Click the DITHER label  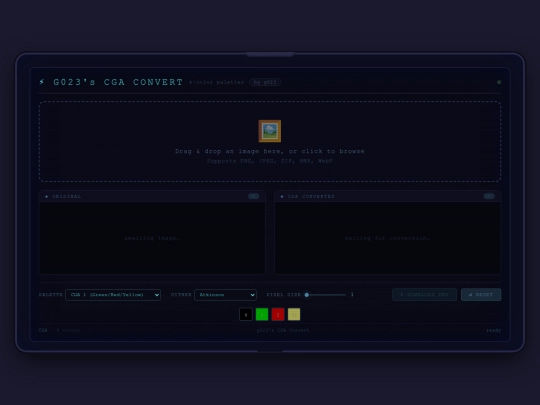click(x=181, y=295)
